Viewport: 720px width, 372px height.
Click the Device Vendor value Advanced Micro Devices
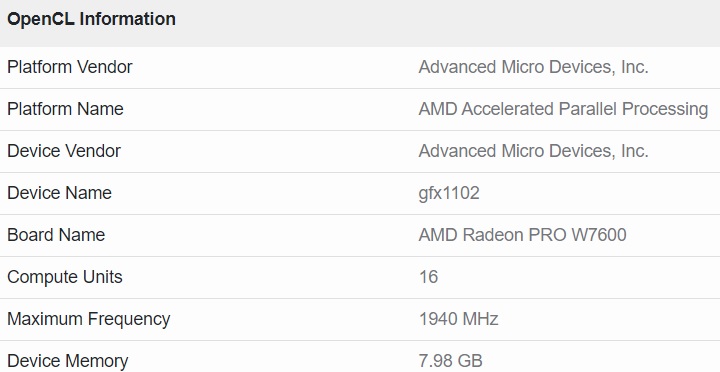(533, 151)
